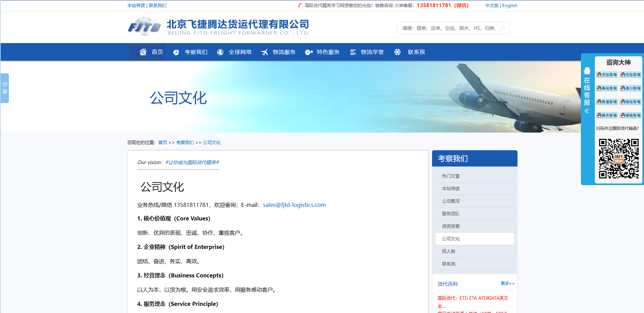Expand 更多 link in 货代百科 section
Image resolution: width=644 pixels, height=313 pixels.
point(507,283)
